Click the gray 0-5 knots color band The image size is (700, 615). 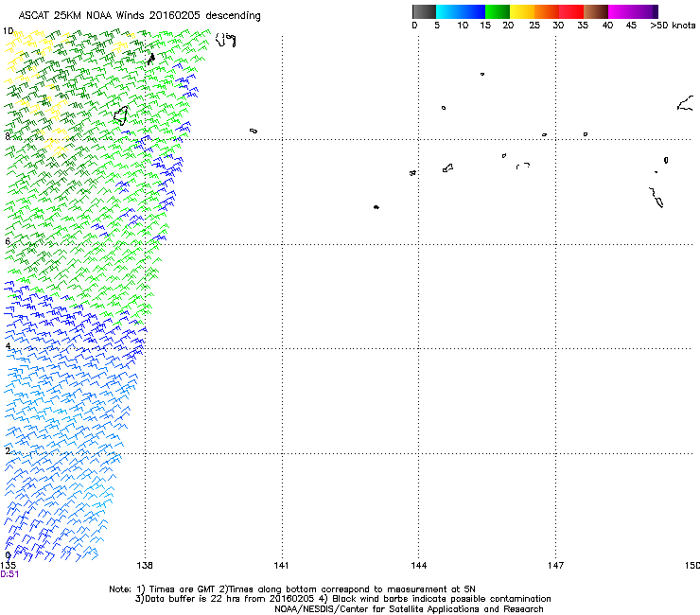(424, 11)
